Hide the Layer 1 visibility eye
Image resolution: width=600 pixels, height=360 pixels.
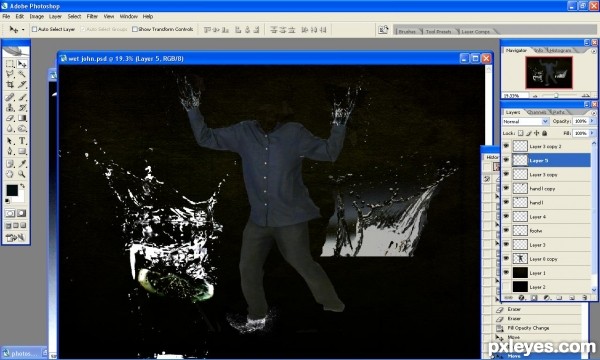[x=506, y=273]
